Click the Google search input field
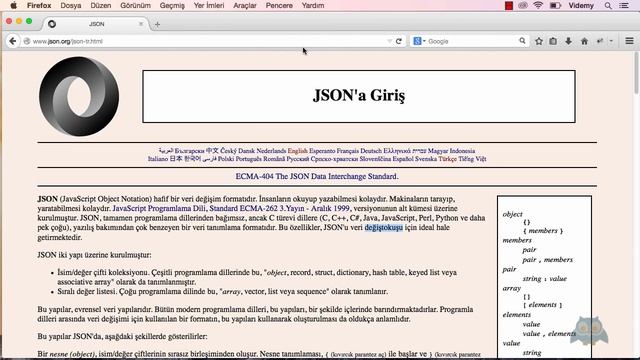This screenshot has width=640, height=360. [471, 41]
